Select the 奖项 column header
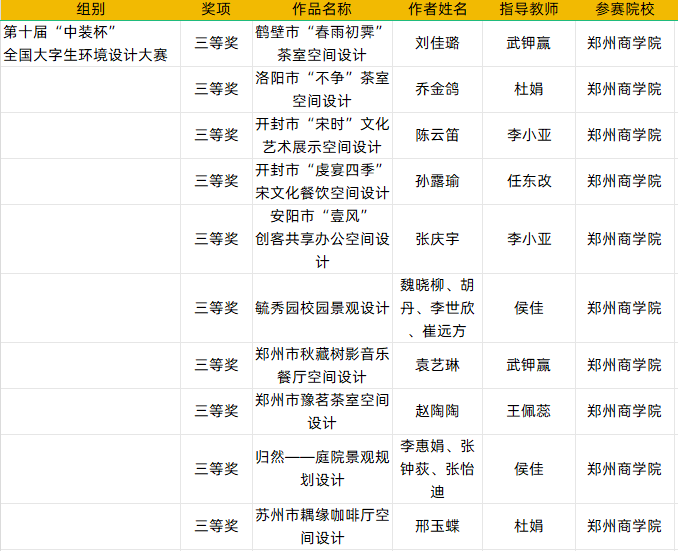678x551 pixels. [x=216, y=9]
